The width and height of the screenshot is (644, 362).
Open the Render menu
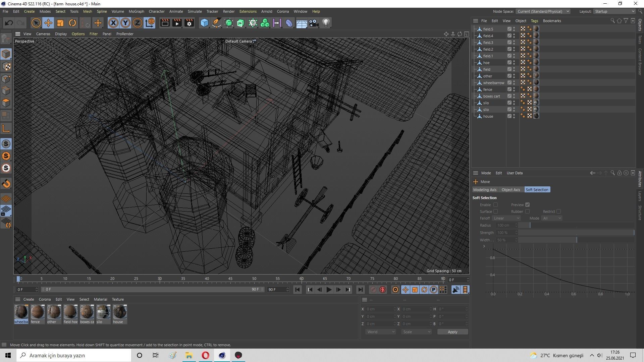(x=228, y=11)
